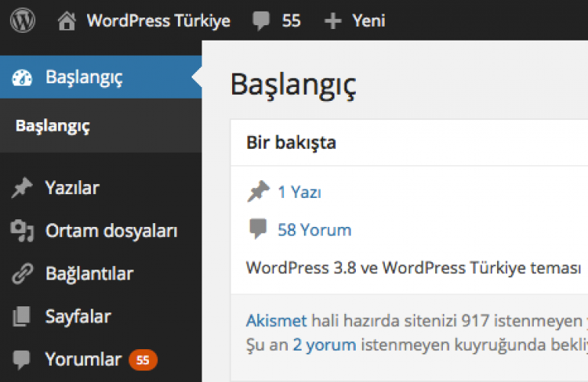Open the WordPress logo menu
The image size is (588, 382).
22,21
